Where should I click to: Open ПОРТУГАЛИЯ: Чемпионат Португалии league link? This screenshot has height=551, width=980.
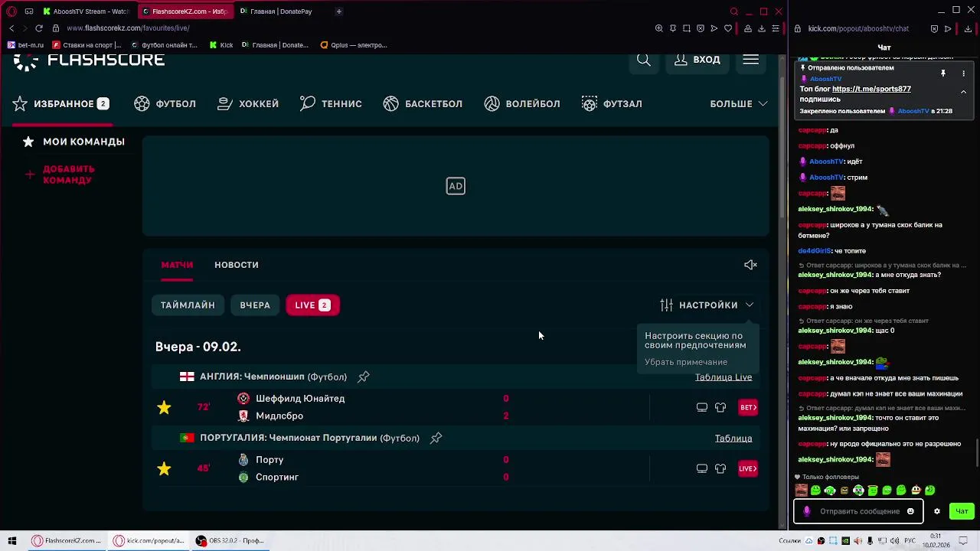click(x=309, y=438)
